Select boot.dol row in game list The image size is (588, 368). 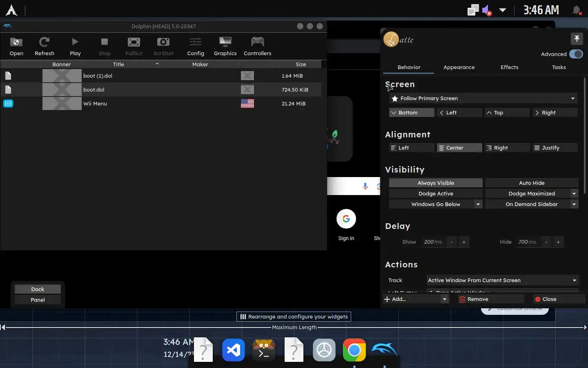point(161,90)
